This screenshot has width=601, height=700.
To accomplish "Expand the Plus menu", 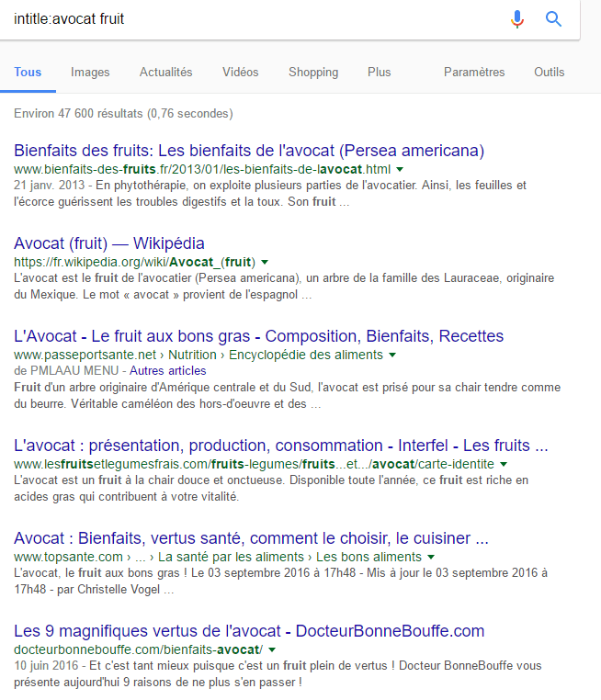I will (380, 73).
